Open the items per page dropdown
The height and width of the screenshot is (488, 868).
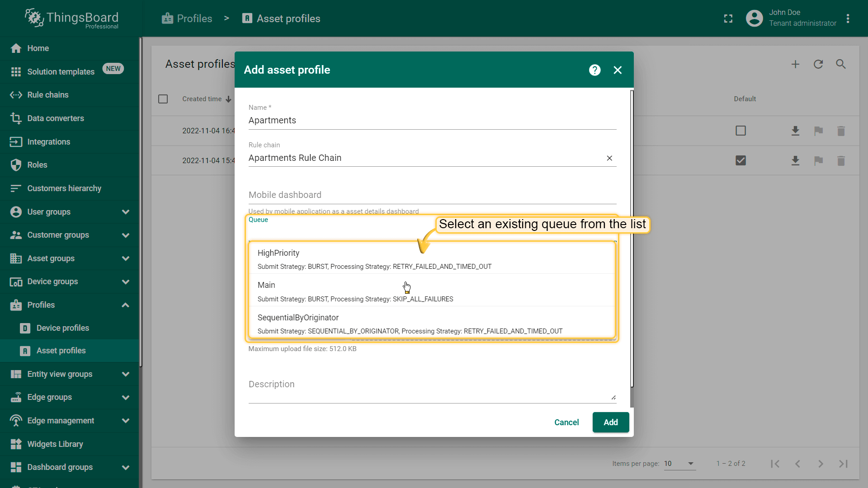click(x=679, y=464)
